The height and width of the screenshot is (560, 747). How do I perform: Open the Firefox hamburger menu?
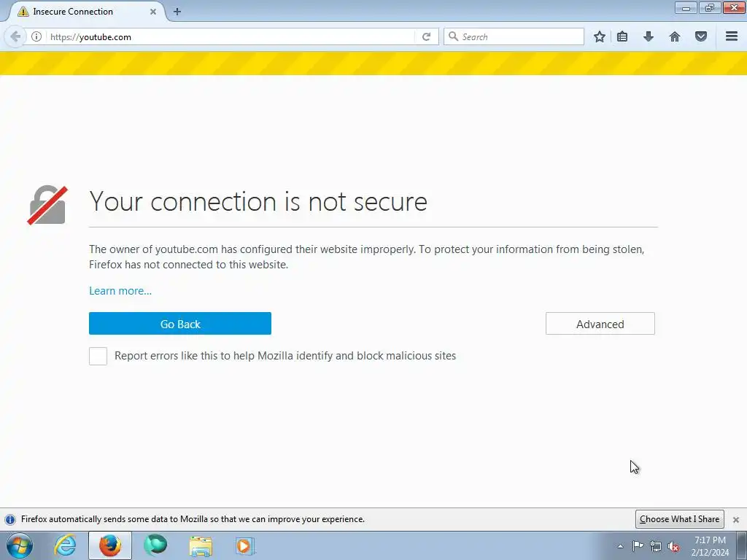(x=732, y=36)
